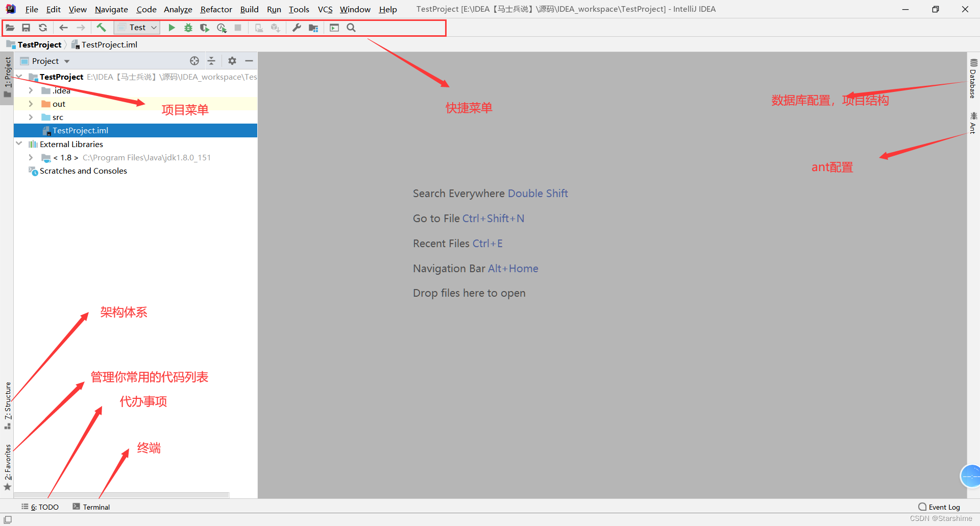980x526 pixels.
Task: Open the Ant tool window
Action: tap(973, 123)
